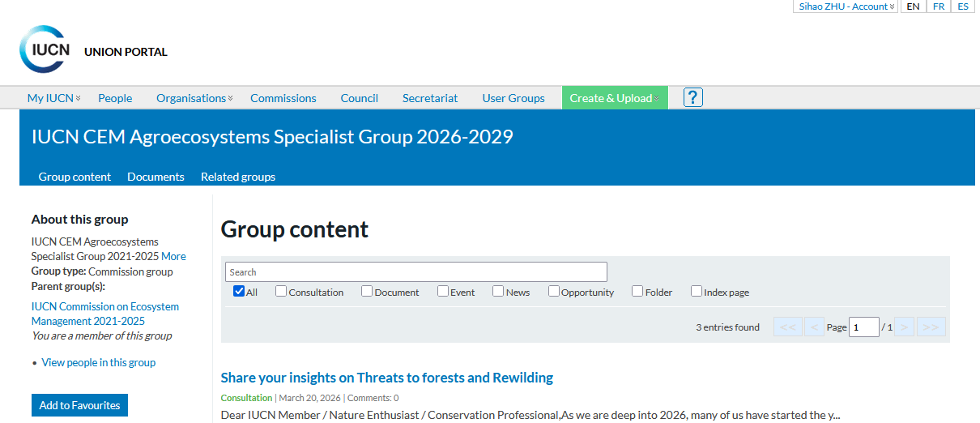Switch to the Documents tab

tap(156, 177)
